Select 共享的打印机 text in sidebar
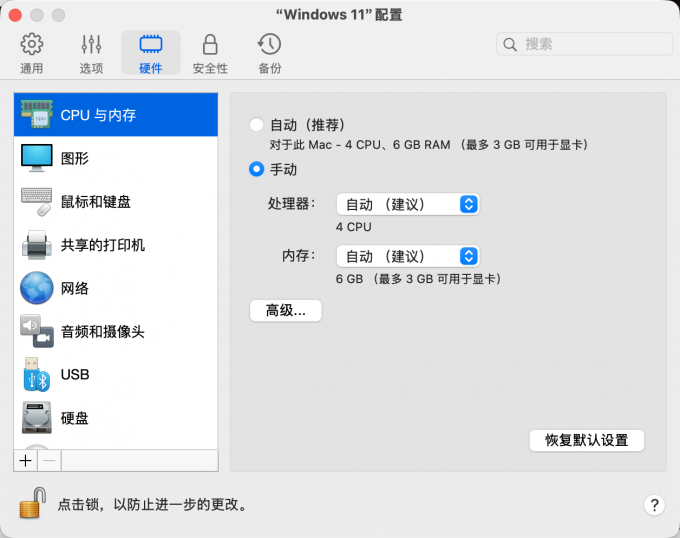This screenshot has height=538, width=680. 103,245
